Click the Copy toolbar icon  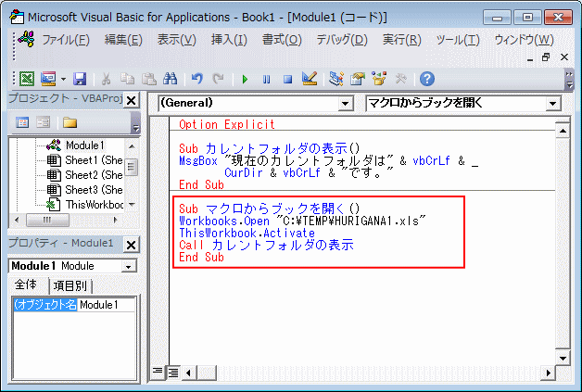click(x=127, y=79)
